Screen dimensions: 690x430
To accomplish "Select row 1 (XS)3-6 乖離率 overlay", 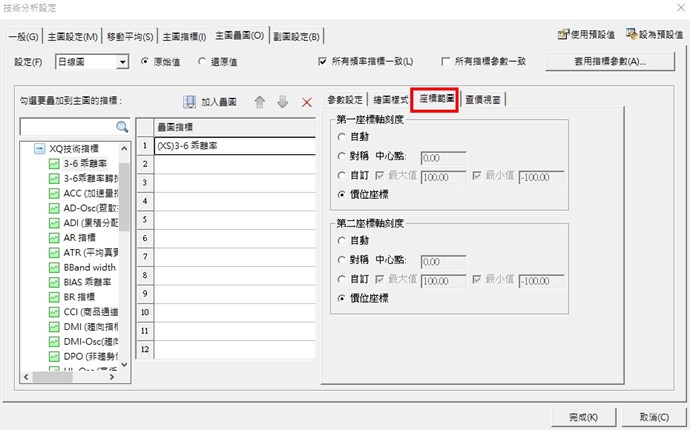I will [235, 146].
